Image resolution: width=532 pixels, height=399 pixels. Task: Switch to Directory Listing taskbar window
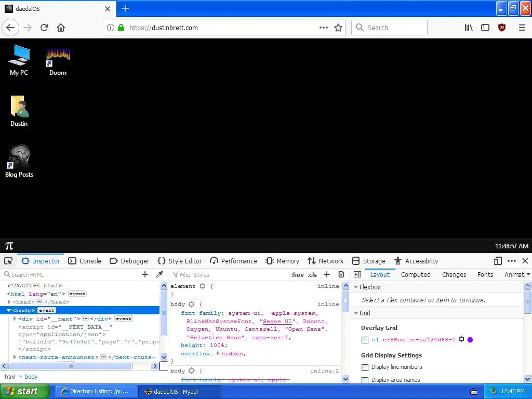(x=96, y=392)
